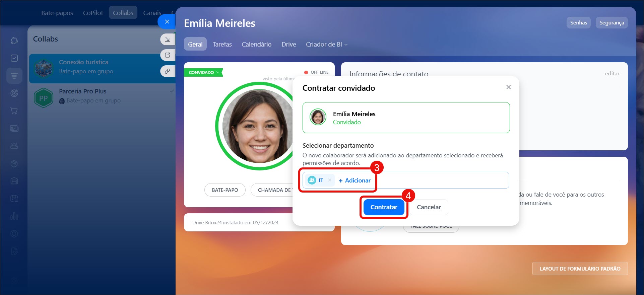644x295 pixels.
Task: Click the Conexão turística chat avatar
Action: [x=44, y=68]
